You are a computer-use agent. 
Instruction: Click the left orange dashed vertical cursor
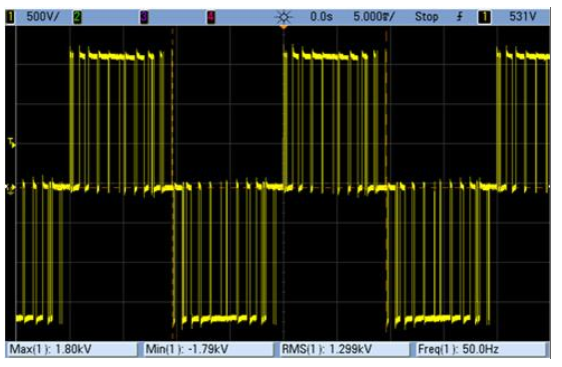point(172,183)
